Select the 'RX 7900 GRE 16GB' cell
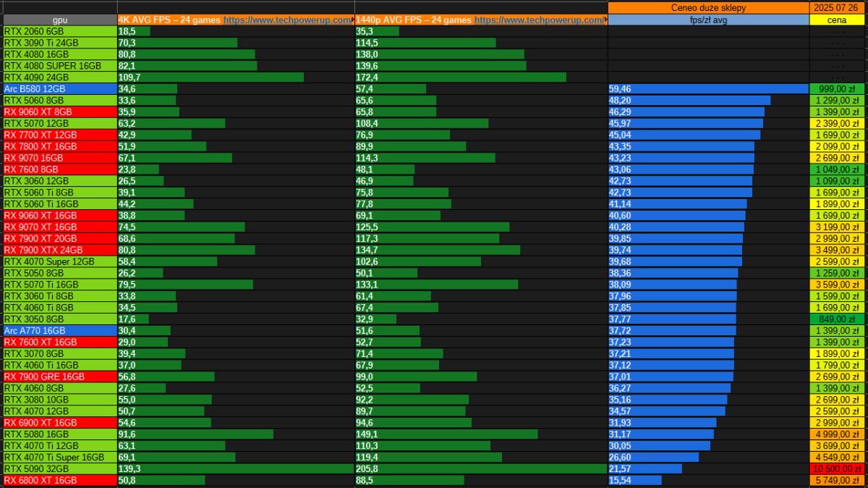 60,376
